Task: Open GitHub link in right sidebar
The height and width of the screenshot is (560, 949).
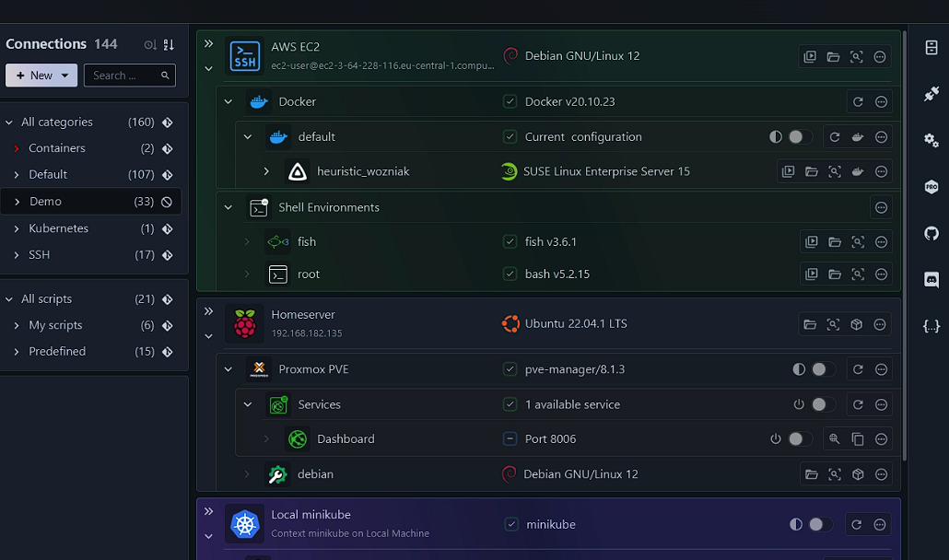Action: (x=931, y=233)
